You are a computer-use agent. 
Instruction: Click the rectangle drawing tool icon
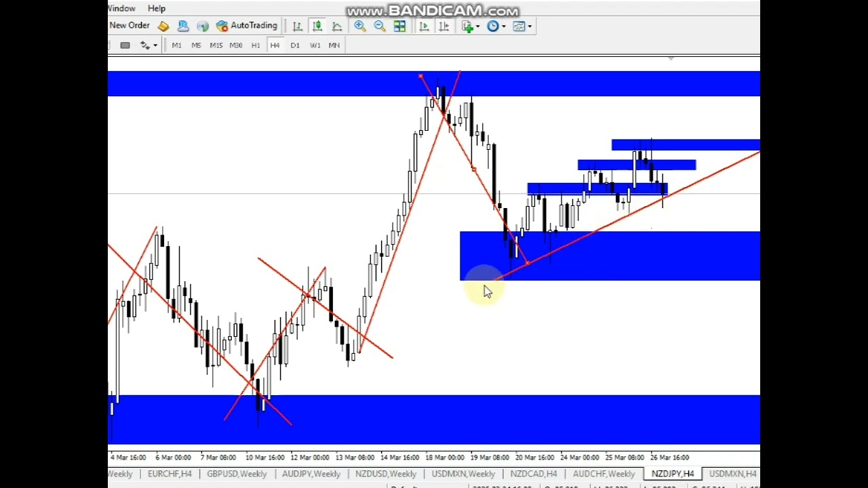pos(125,45)
